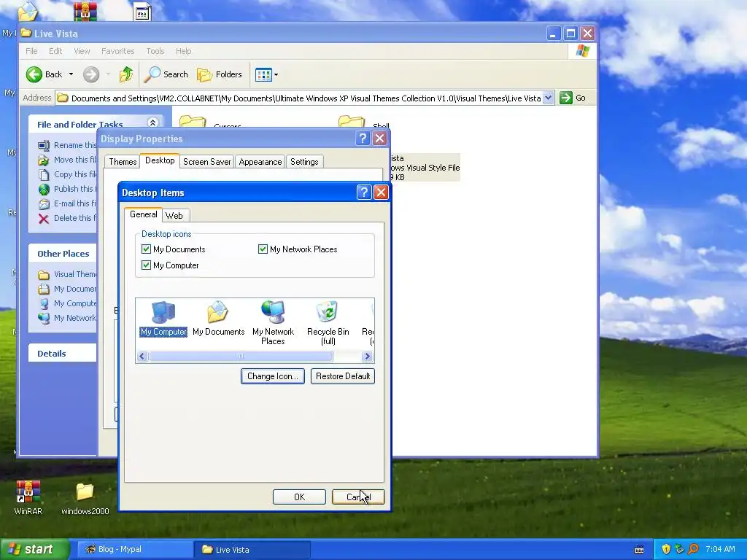Switch to the Web tab in Desktop Items
The height and width of the screenshot is (560, 747).
pos(174,216)
